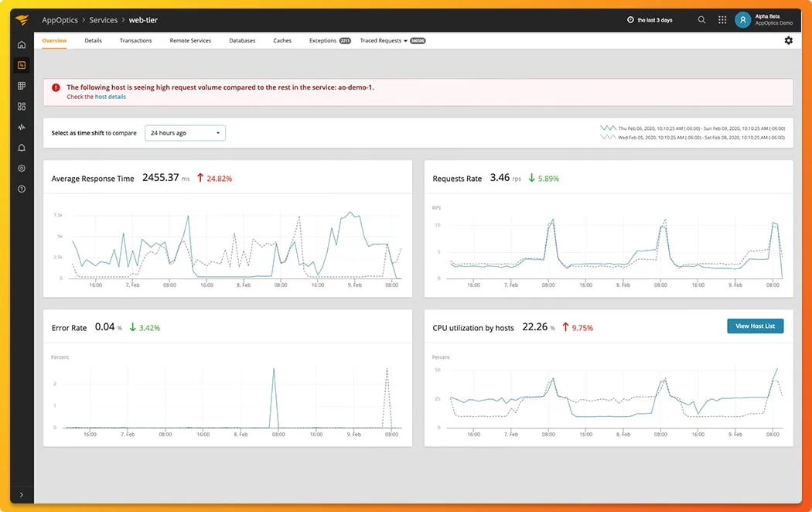Switch to the Databases tab
Viewport: 812px width, 512px height.
tap(242, 40)
